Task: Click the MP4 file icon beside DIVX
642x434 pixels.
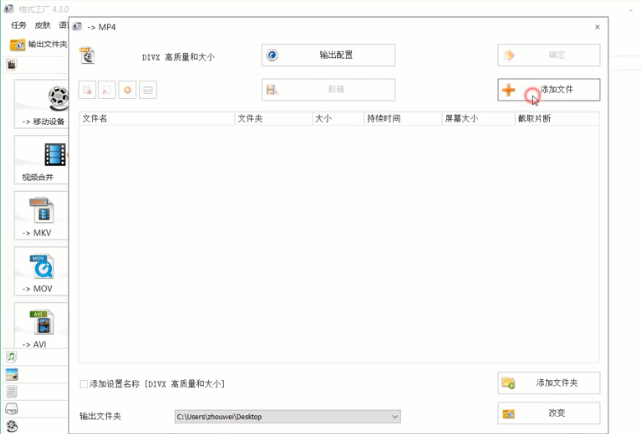Action: coord(88,56)
